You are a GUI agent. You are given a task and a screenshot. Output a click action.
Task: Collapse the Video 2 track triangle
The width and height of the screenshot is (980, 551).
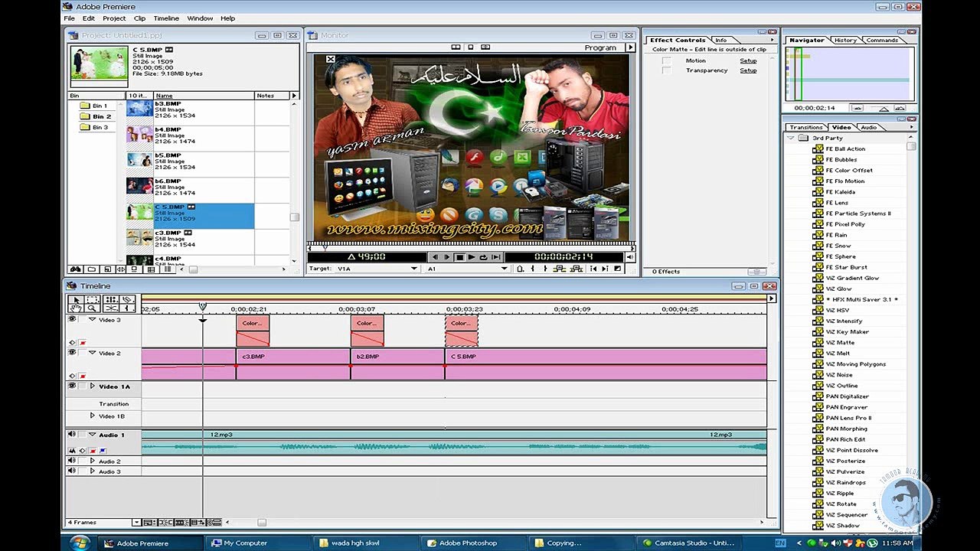click(x=93, y=353)
